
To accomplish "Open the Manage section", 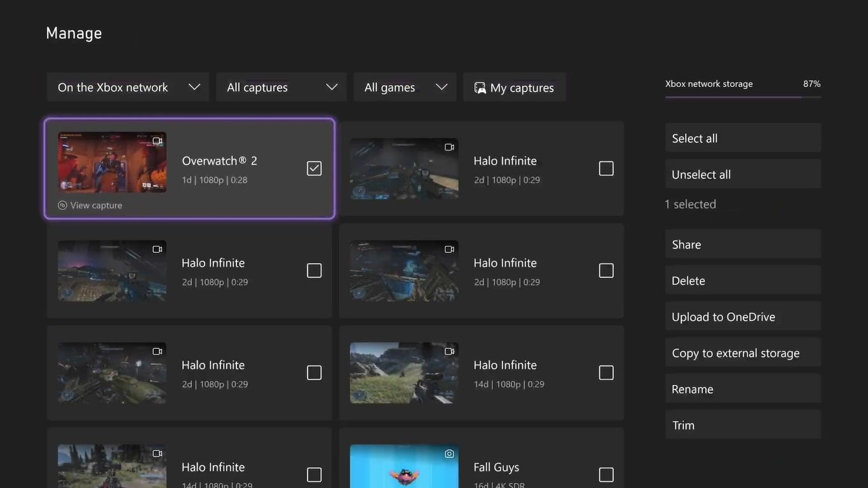I will [73, 32].
